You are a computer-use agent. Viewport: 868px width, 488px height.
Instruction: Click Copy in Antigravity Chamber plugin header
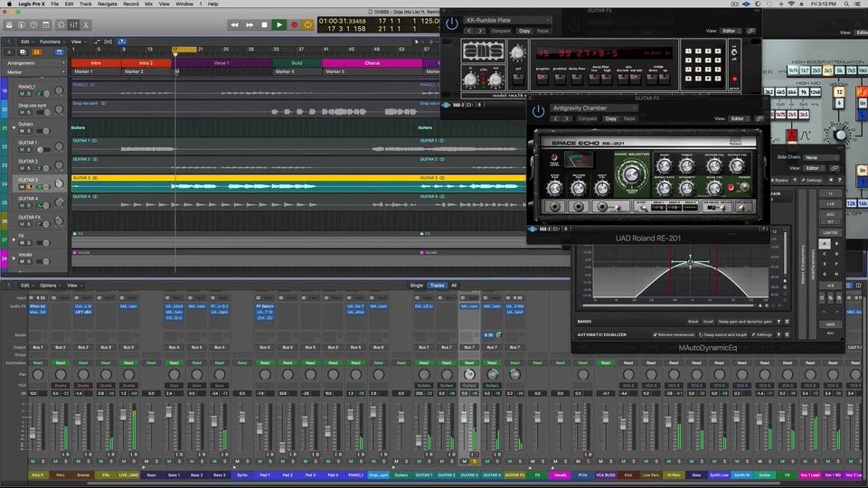[x=610, y=118]
